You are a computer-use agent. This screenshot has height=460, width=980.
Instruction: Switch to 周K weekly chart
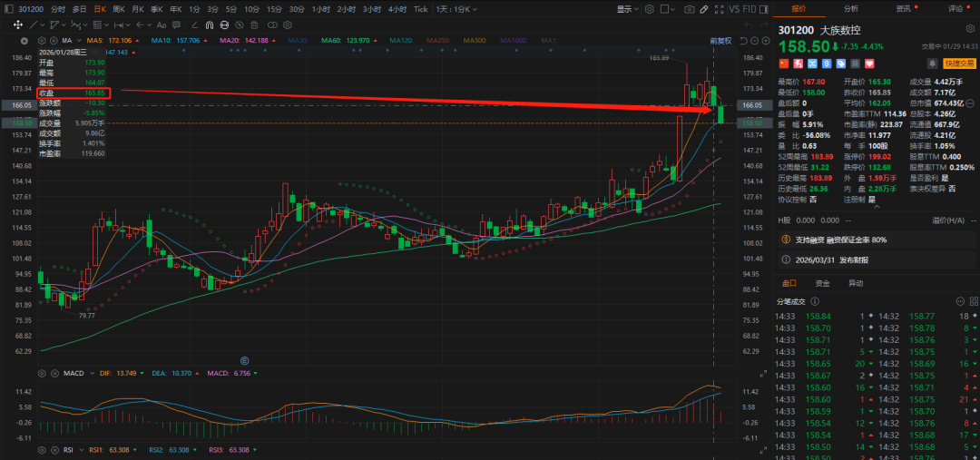[x=118, y=9]
